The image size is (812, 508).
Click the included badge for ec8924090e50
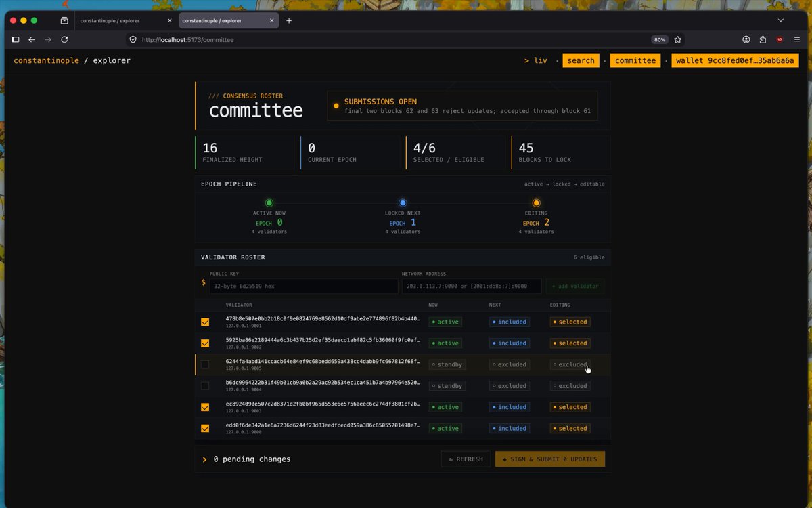click(510, 407)
